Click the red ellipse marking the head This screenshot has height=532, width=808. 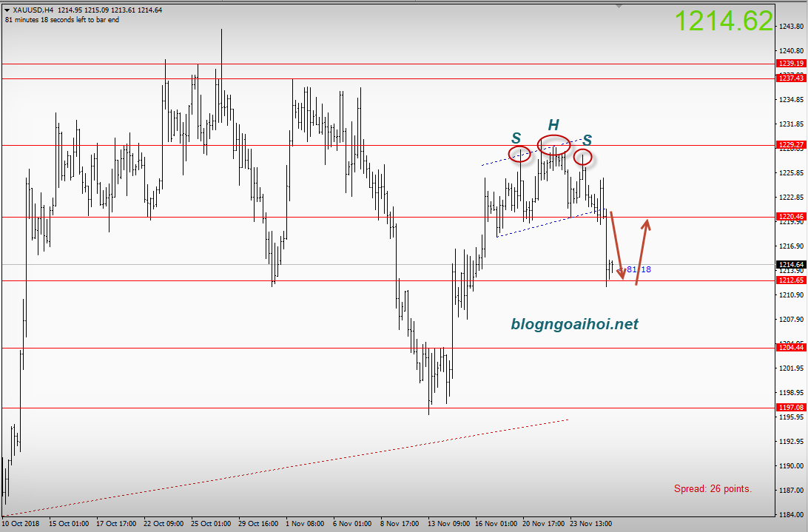point(554,145)
